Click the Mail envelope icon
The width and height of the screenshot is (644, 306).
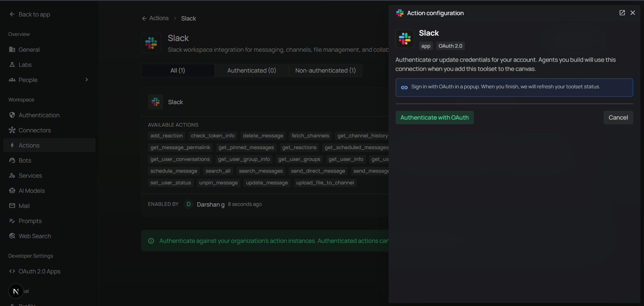pos(12,206)
